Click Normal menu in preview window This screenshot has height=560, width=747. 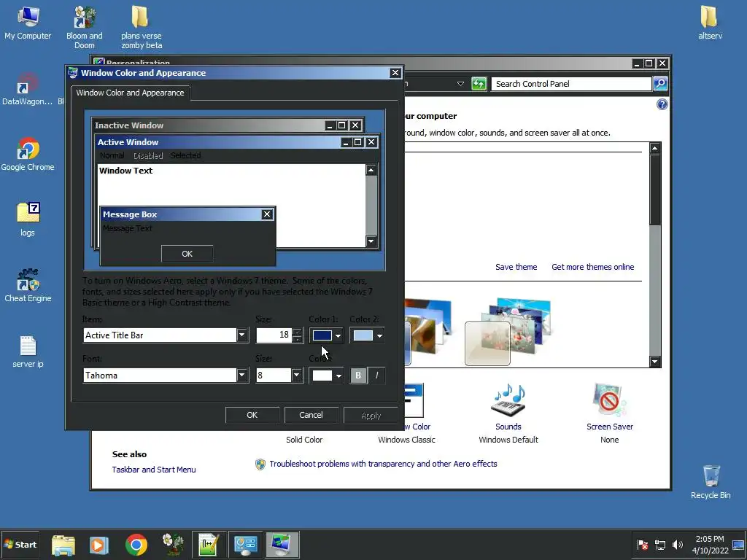pos(112,156)
